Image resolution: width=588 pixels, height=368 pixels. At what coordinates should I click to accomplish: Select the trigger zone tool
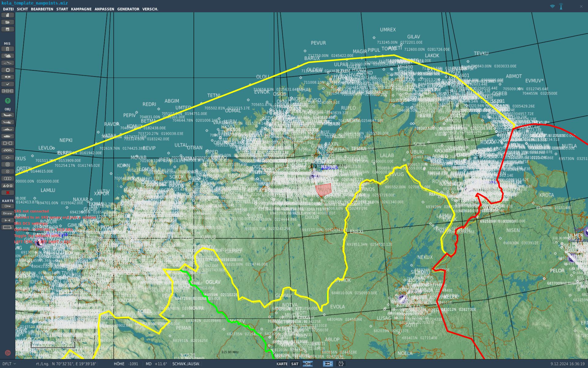pyautogui.click(x=7, y=164)
